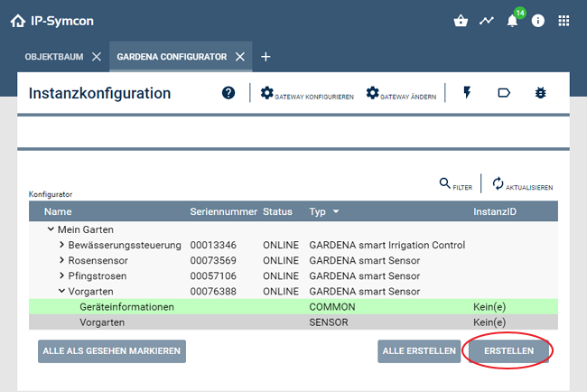Collapse the Vorgarten device node
This screenshot has width=587, height=392.
(x=61, y=292)
